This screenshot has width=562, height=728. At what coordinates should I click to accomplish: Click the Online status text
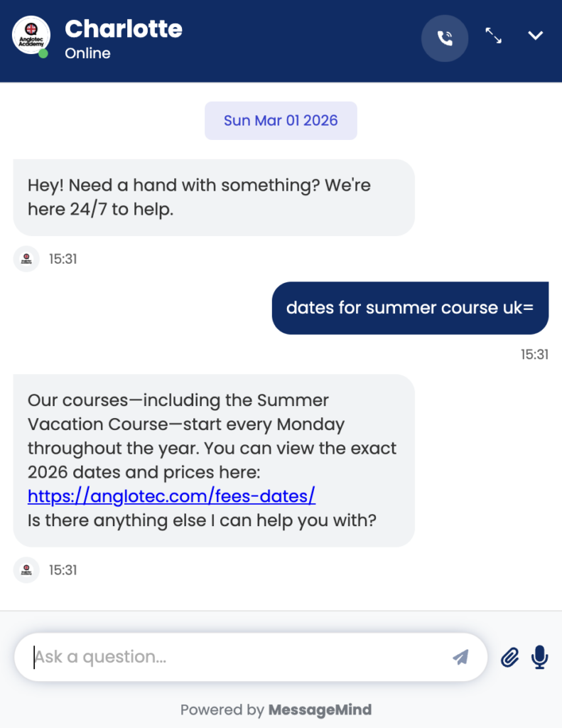87,53
